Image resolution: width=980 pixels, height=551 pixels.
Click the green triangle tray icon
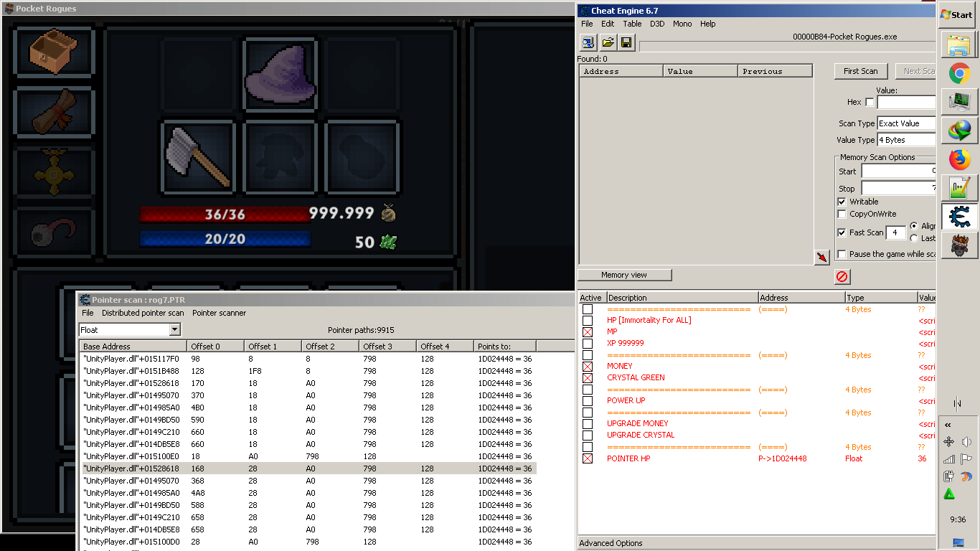(x=949, y=494)
